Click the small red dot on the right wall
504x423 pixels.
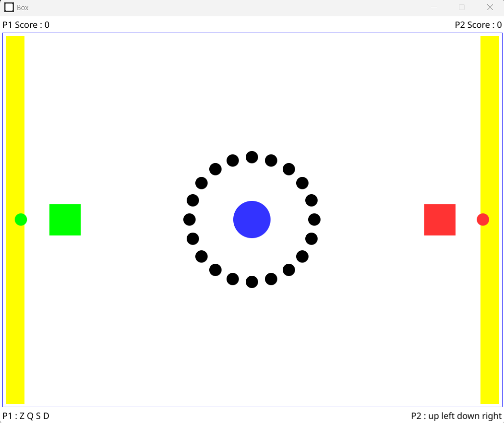(x=483, y=219)
